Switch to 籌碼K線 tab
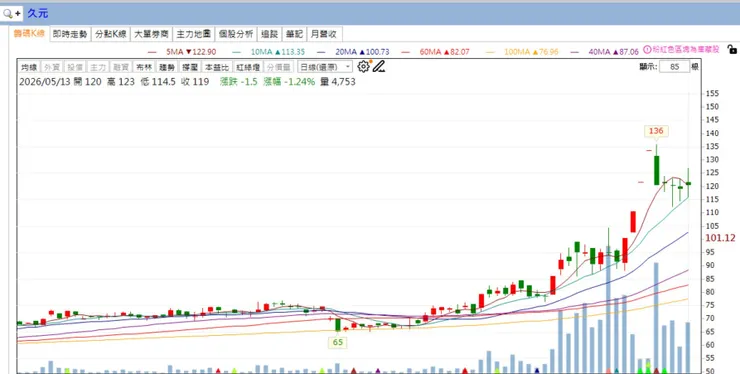Viewport: 740px width, 374px height. [x=29, y=34]
